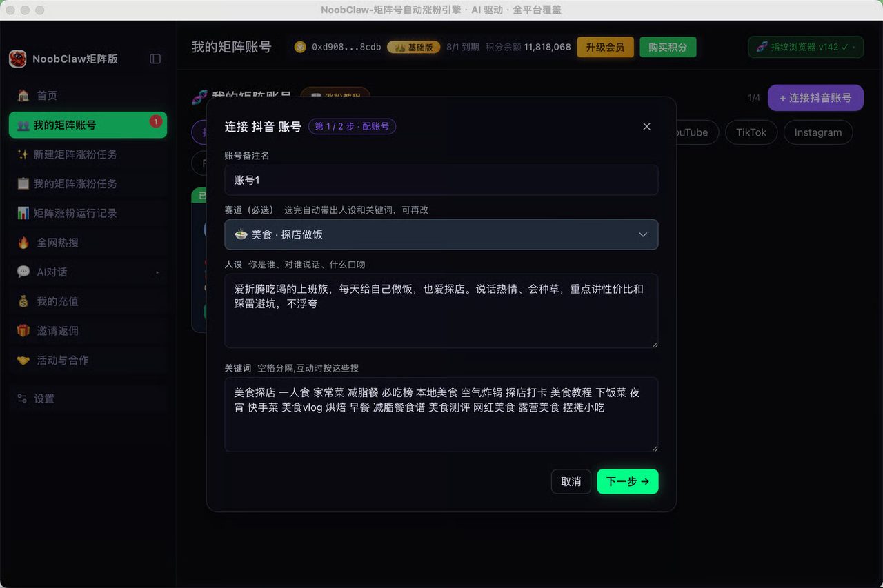Open 邀请返佣 in sidebar
Image resolution: width=883 pixels, height=588 pixels.
[x=88, y=331]
